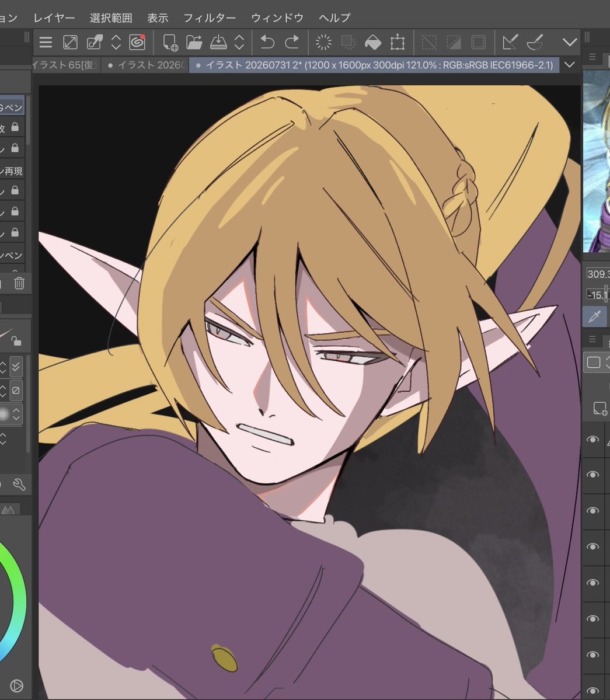Hide the topmost layer via its eye icon

click(x=592, y=439)
